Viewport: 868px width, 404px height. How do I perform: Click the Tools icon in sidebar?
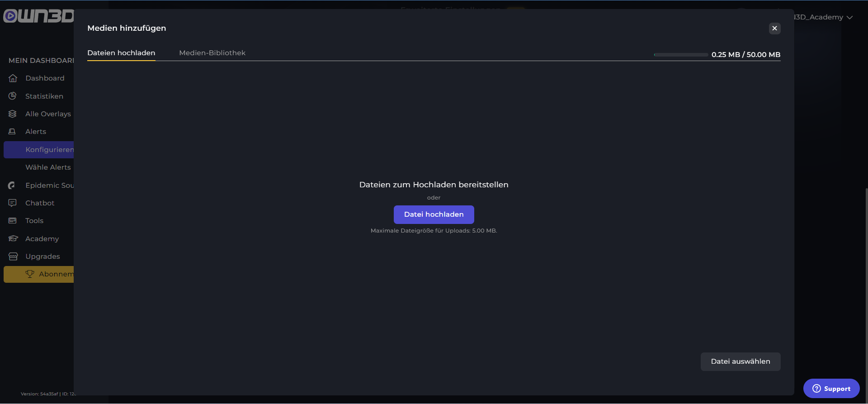point(13,221)
